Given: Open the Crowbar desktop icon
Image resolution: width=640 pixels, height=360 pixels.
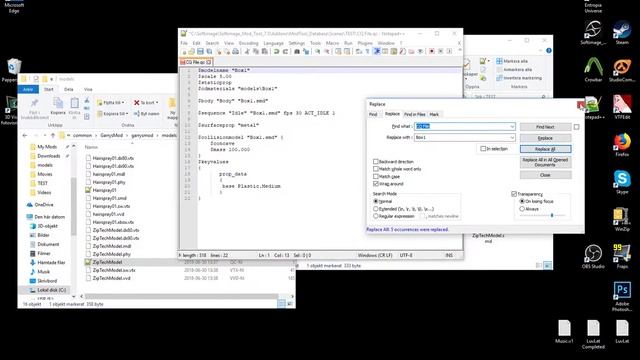Looking at the screenshot, I should 593,69.
